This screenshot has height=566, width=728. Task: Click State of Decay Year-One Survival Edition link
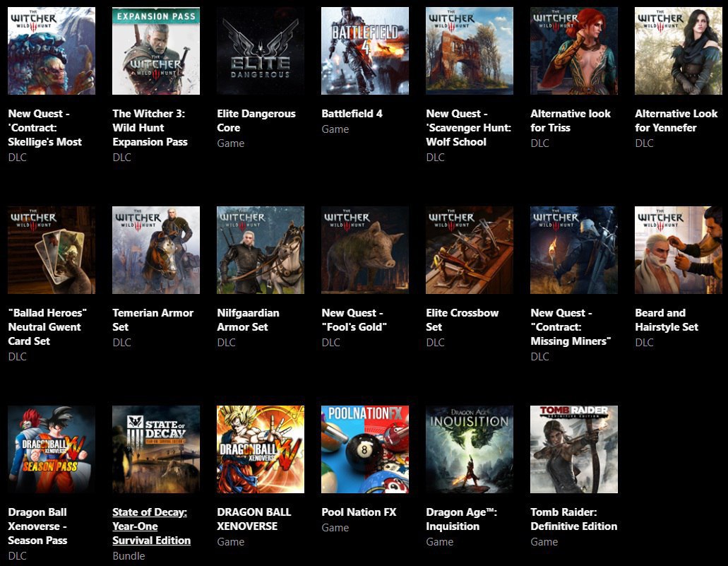click(x=151, y=526)
